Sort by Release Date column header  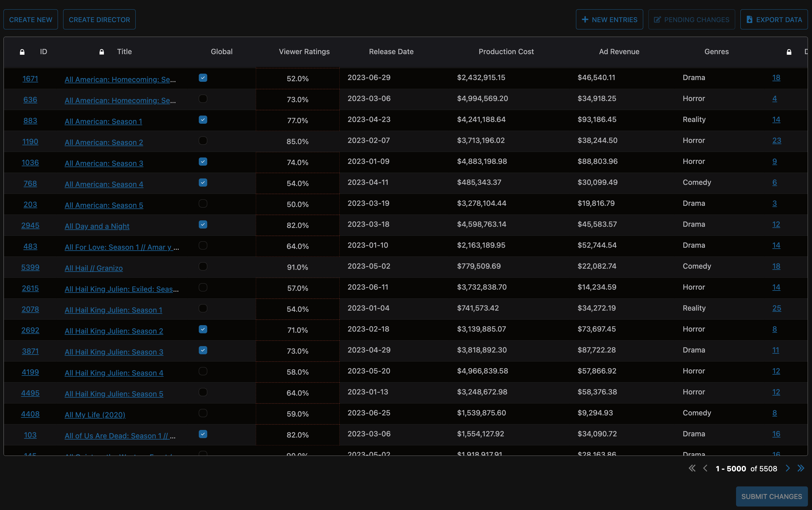[391, 52]
